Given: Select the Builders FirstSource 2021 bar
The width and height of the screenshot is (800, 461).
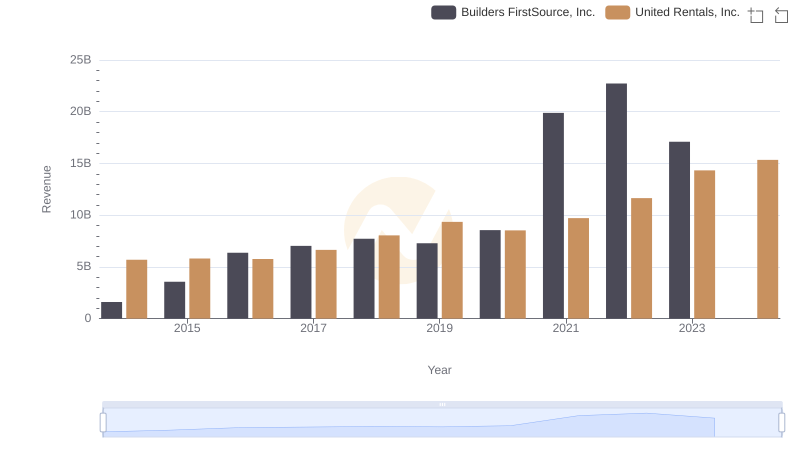Looking at the screenshot, I should pyautogui.click(x=553, y=215).
